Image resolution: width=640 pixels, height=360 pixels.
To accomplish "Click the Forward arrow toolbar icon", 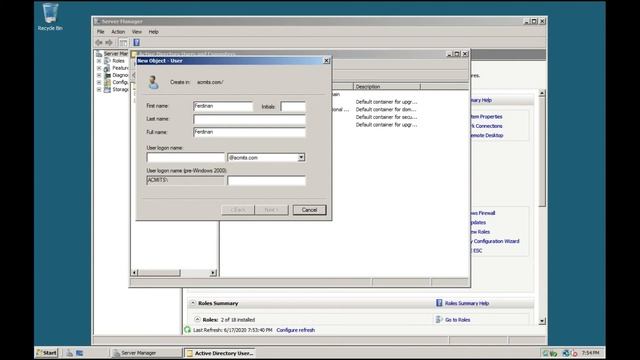I will click(109, 42).
